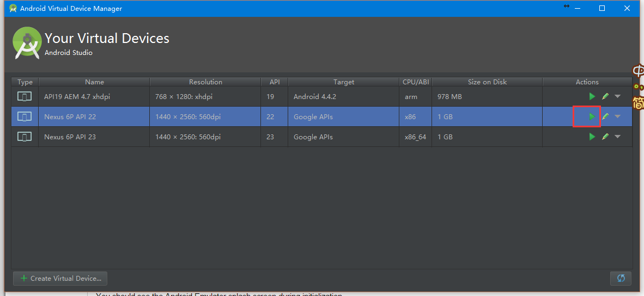Sort devices by Name column
The width and height of the screenshot is (644, 296).
point(94,82)
